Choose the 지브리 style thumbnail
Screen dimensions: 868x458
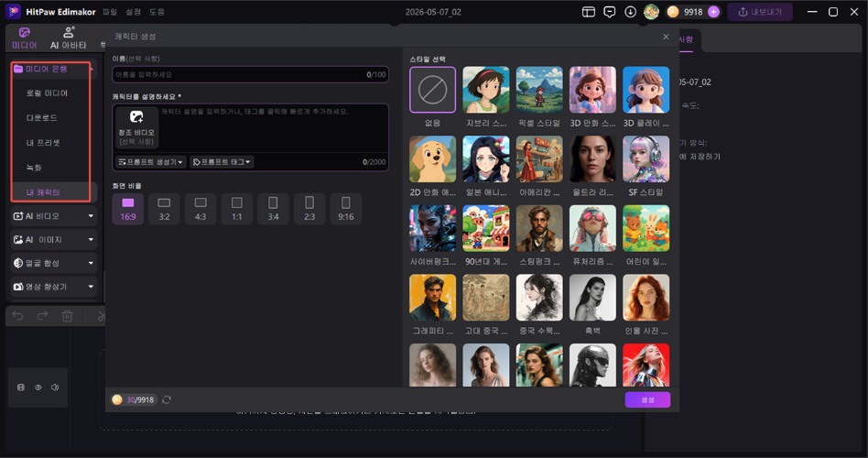click(x=486, y=90)
